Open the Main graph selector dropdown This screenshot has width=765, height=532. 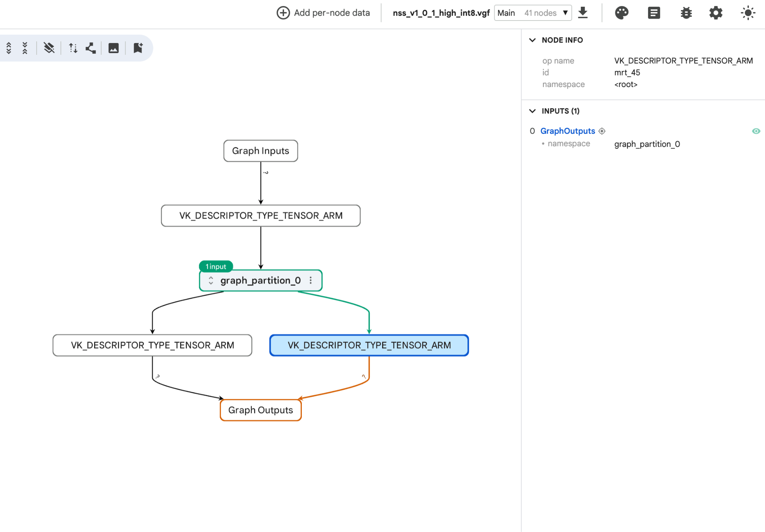(533, 13)
